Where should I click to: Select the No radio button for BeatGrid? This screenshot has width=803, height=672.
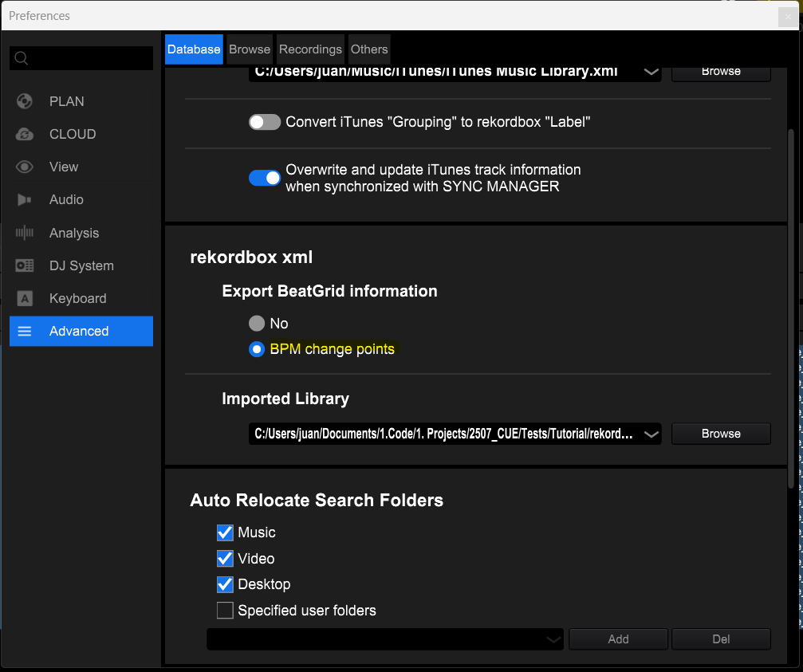257,324
